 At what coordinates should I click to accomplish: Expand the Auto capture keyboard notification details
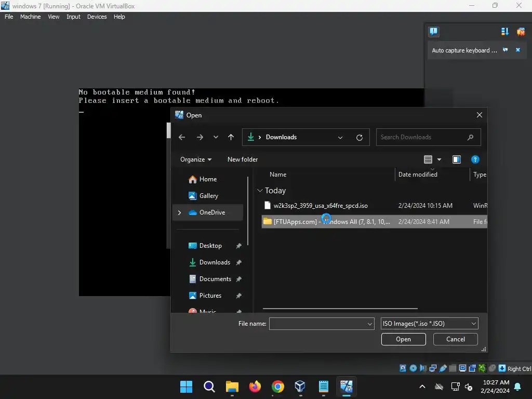(x=505, y=50)
